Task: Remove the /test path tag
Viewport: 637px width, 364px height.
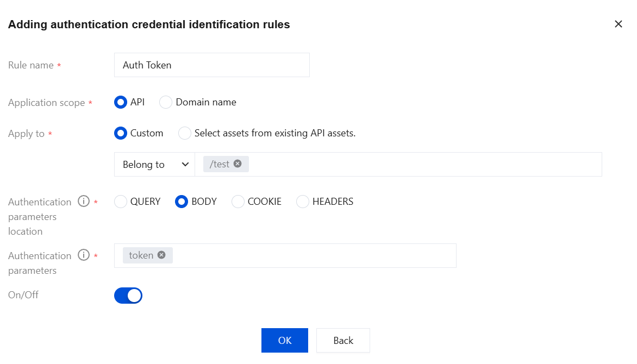Action: click(238, 164)
